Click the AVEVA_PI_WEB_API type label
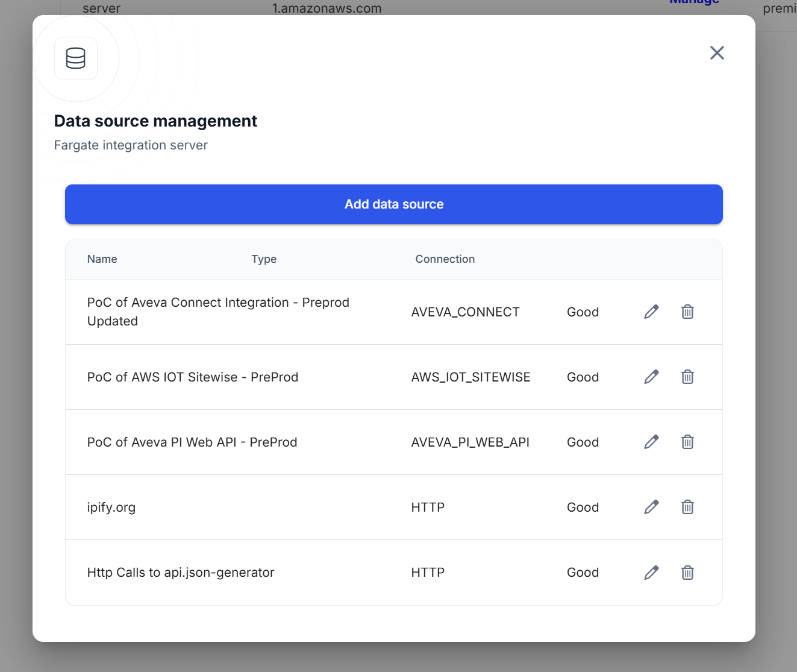 (x=470, y=442)
